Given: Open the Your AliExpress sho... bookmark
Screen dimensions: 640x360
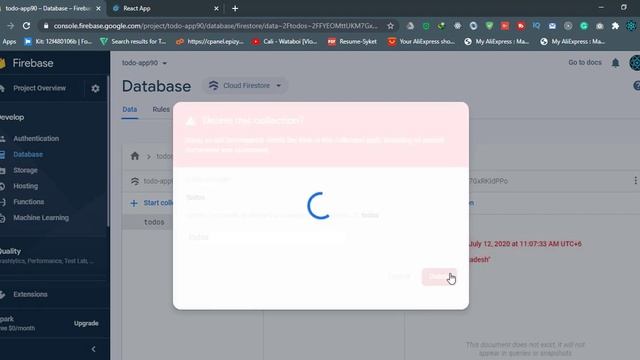Looking at the screenshot, I should 421,42.
